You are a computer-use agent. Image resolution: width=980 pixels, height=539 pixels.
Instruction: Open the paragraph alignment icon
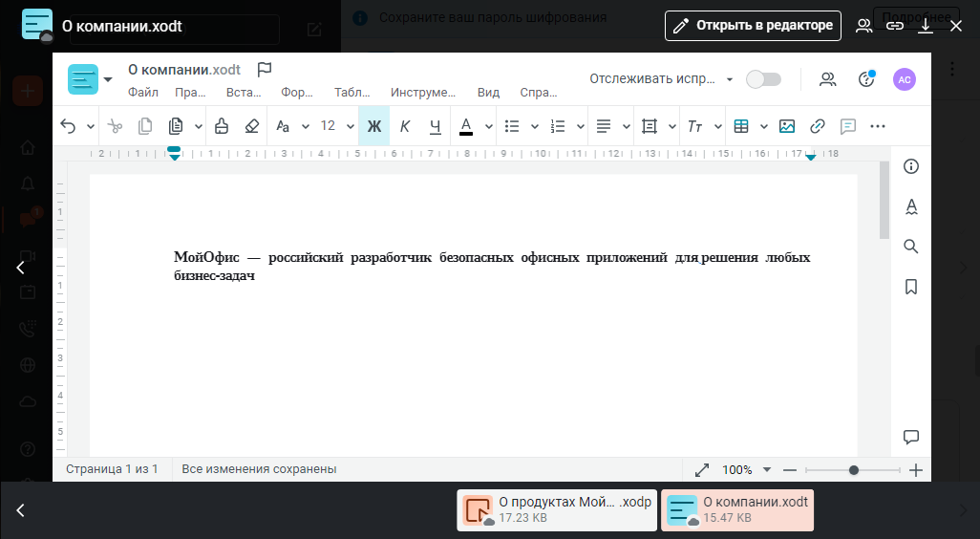tap(603, 126)
